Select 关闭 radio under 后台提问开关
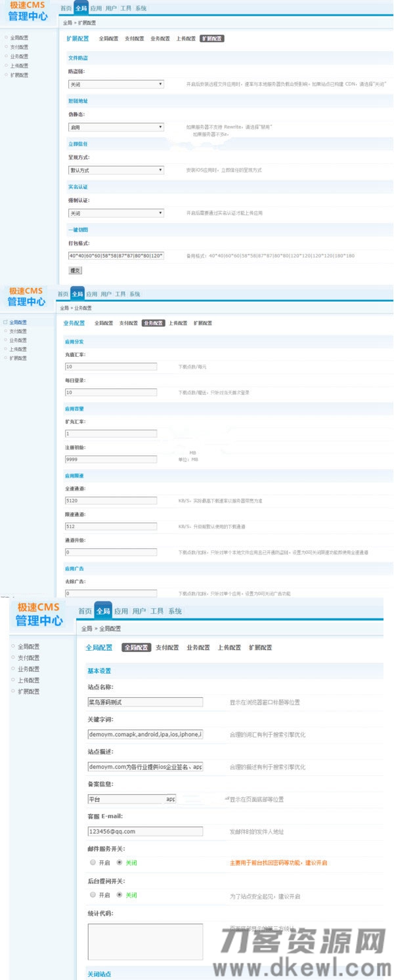This screenshot has width=394, height=980. (120, 895)
